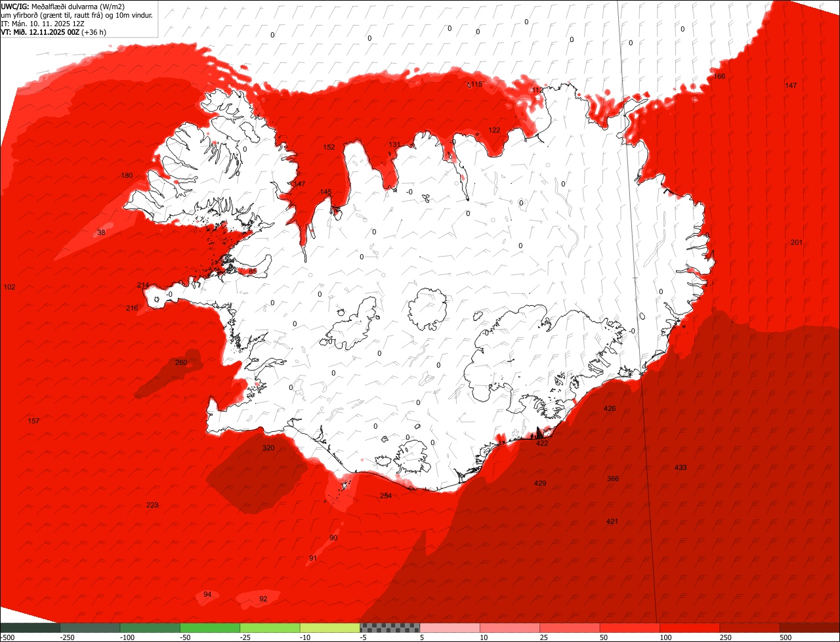
Task: Click the map value '180'
Action: [x=127, y=175]
